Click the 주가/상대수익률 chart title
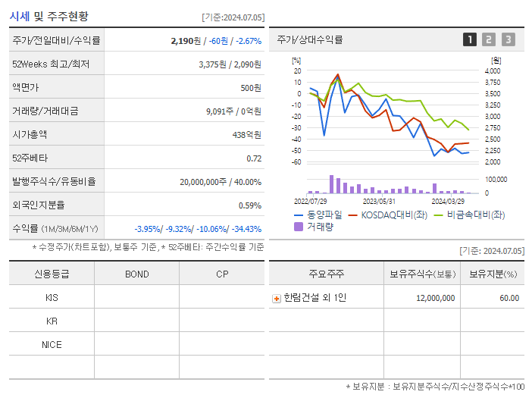This screenshot has width=532, height=398. [x=310, y=39]
